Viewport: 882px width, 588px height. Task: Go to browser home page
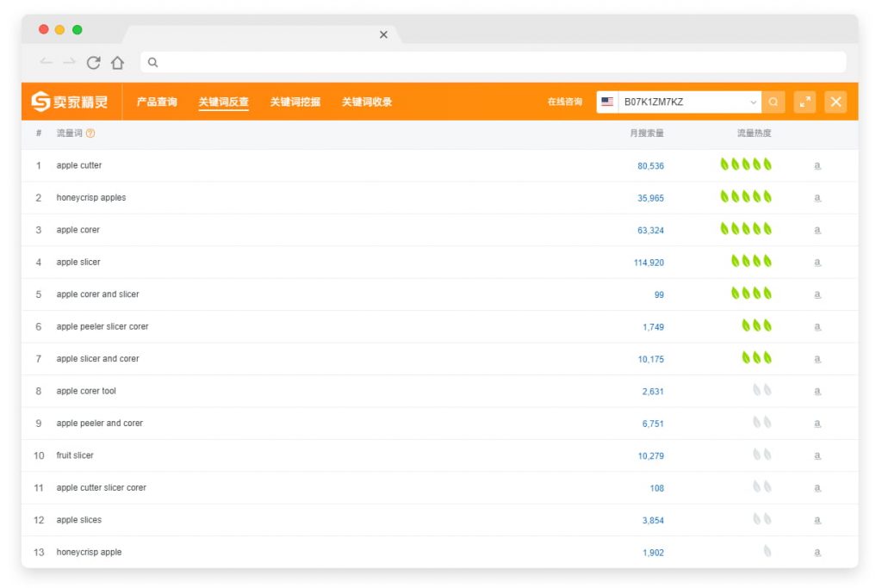pos(117,62)
